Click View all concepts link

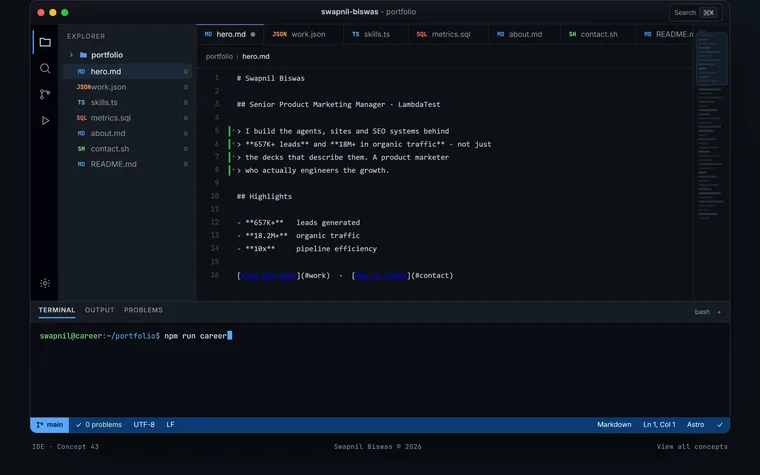pyautogui.click(x=692, y=447)
